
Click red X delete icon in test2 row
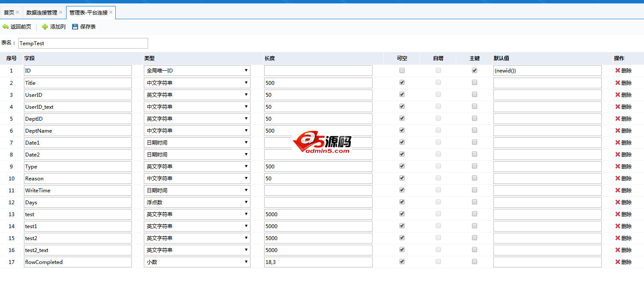(x=618, y=238)
